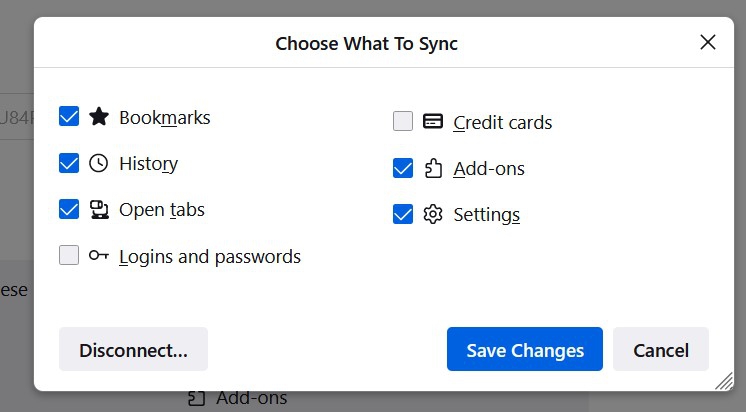Turn off the Add-ons sync checkbox
The image size is (746, 412).
[403, 168]
